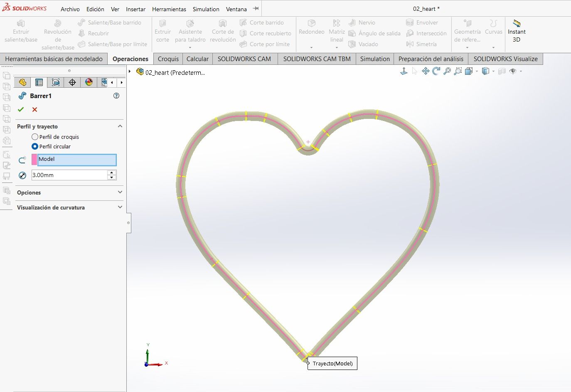Click the zoom to area icon
Screen dimensions: 571x392
coord(458,71)
